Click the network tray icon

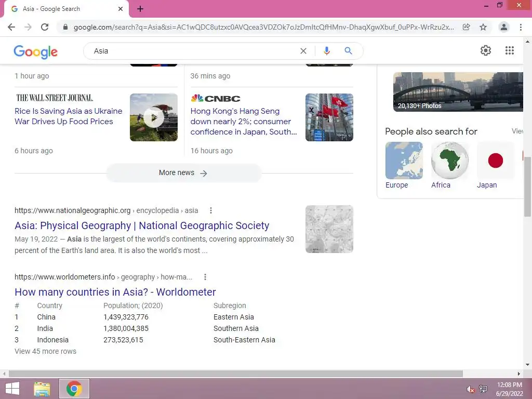483,389
